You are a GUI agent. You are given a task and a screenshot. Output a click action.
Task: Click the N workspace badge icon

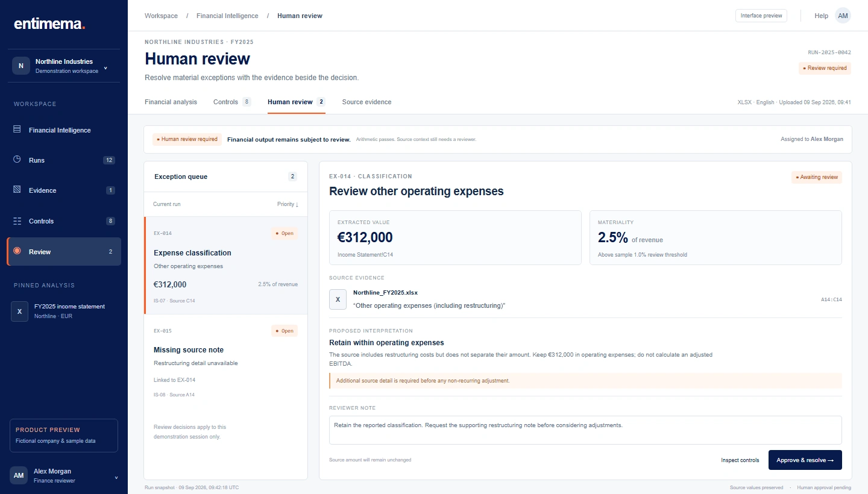pos(21,66)
